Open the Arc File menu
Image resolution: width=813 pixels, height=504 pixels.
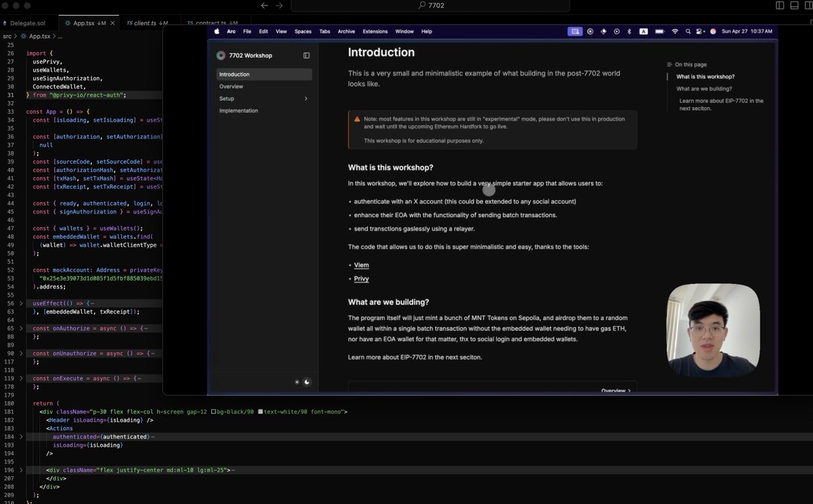point(247,31)
